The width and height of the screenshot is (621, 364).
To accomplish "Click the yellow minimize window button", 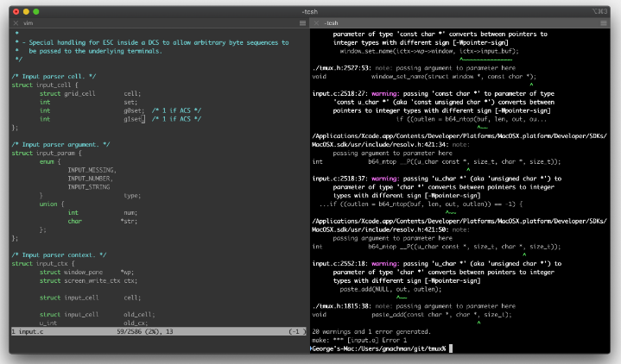I will tap(26, 11).
